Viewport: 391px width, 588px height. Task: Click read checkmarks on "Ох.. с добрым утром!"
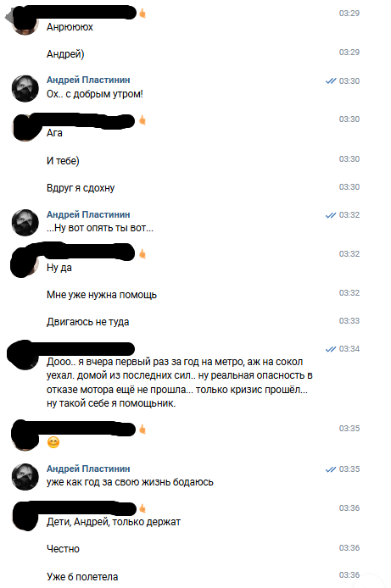[331, 81]
